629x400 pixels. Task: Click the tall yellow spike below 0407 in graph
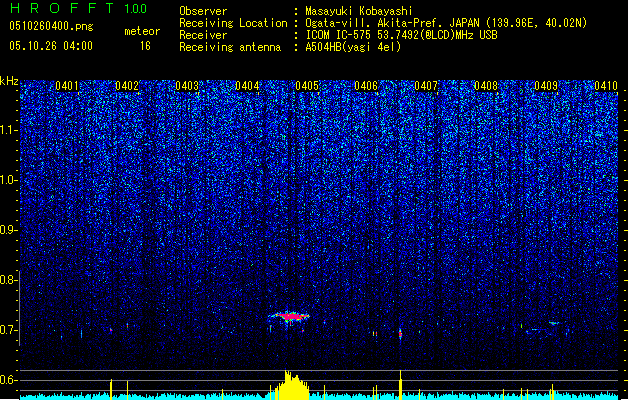(400, 385)
